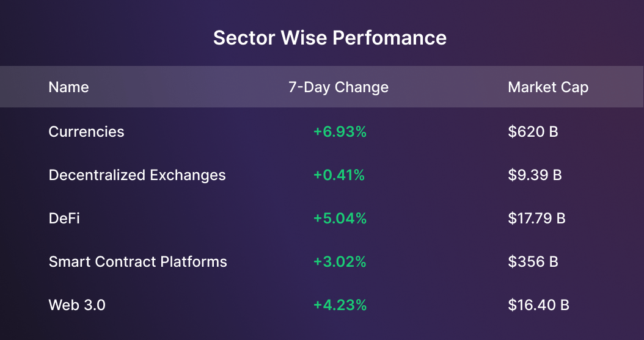This screenshot has width=644, height=340.
Task: Click the Sector Wise Perfomance title
Action: (x=329, y=38)
